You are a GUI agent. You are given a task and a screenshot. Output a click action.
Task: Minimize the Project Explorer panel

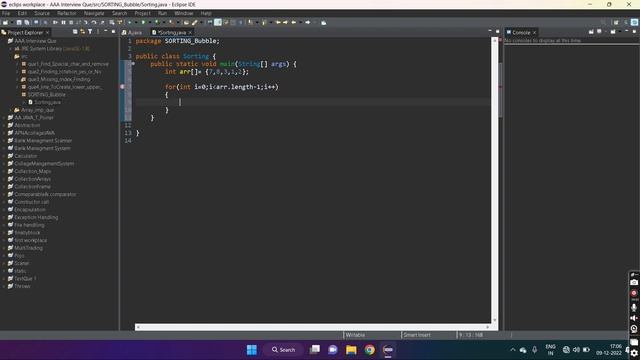(105, 31)
